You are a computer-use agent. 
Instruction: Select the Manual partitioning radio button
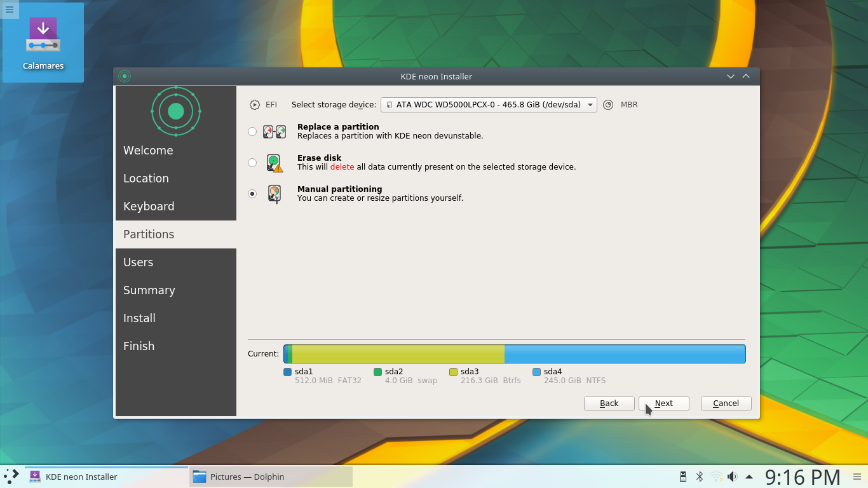252,194
